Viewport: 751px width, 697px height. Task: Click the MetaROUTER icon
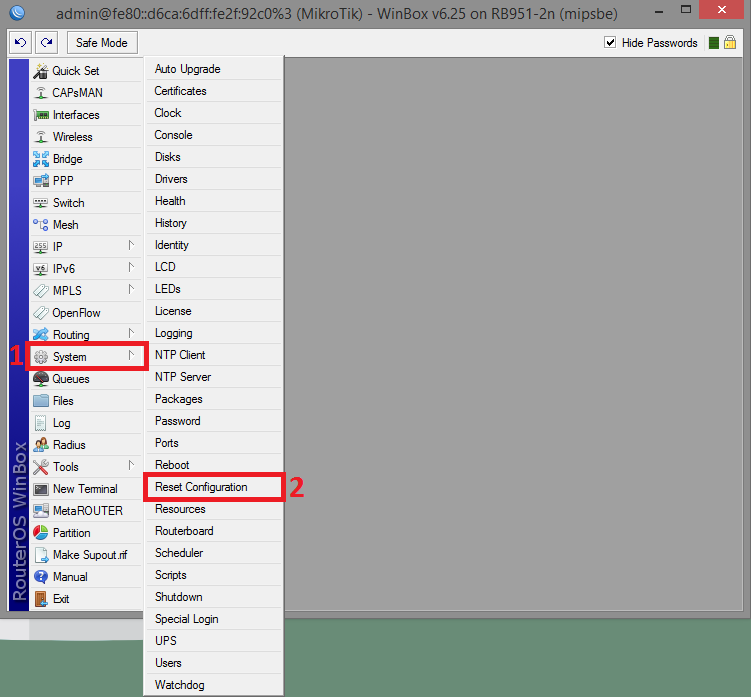(41, 511)
